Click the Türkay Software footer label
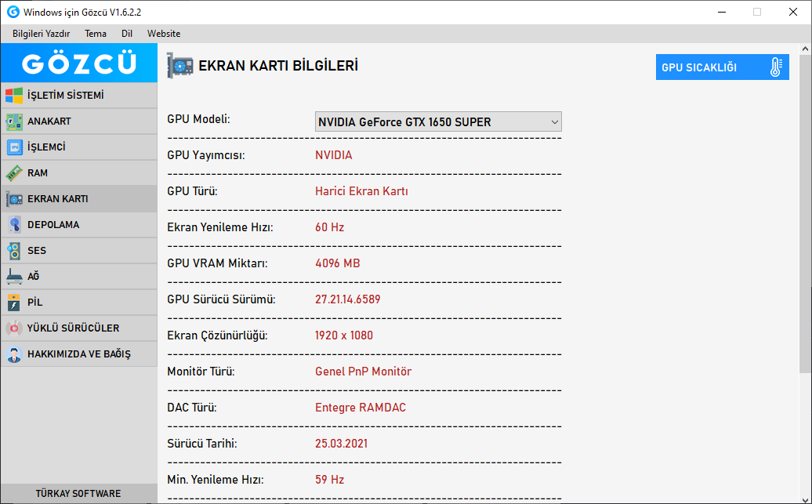812x504 pixels. click(x=78, y=494)
